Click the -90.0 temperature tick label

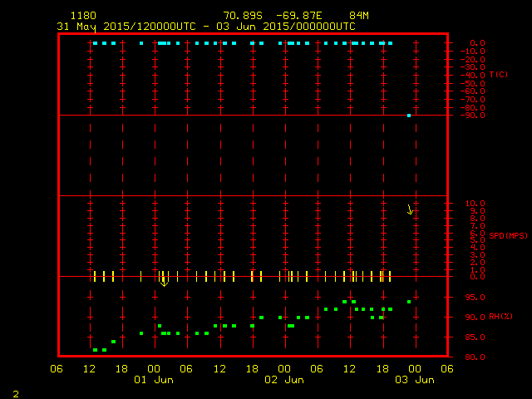coord(475,116)
